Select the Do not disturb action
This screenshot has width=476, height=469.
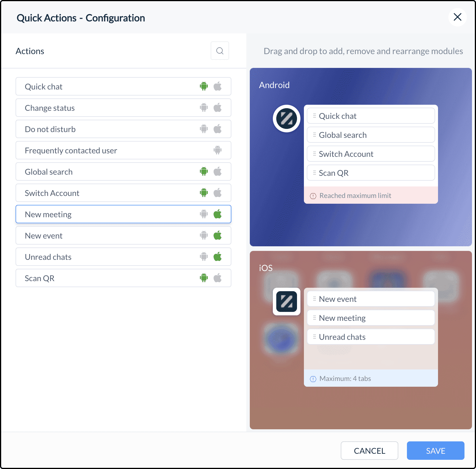(123, 129)
